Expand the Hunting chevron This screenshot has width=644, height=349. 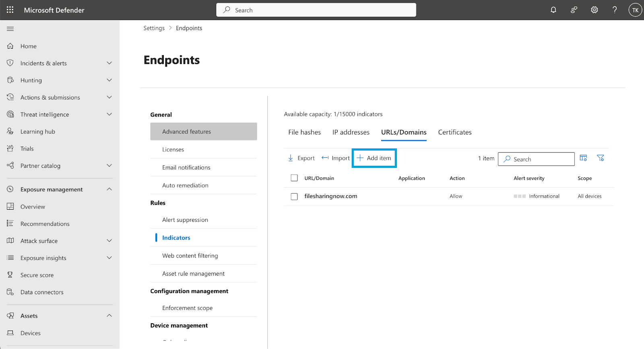(109, 80)
